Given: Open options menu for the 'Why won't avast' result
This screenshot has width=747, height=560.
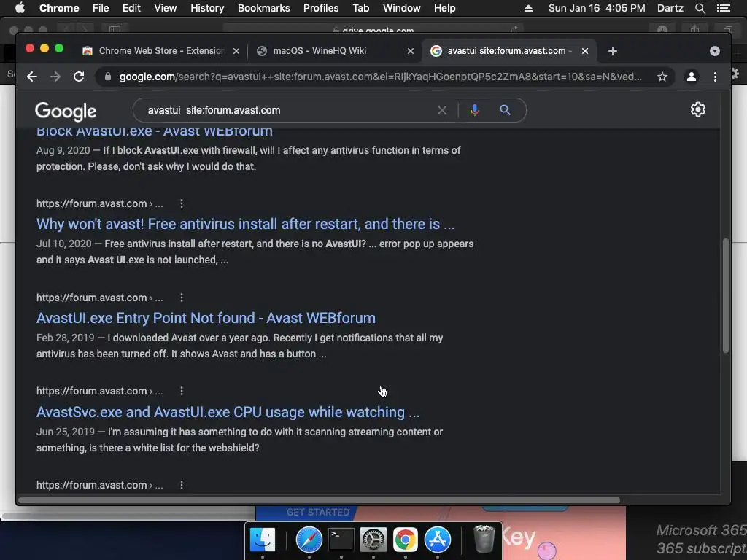Looking at the screenshot, I should tap(182, 204).
